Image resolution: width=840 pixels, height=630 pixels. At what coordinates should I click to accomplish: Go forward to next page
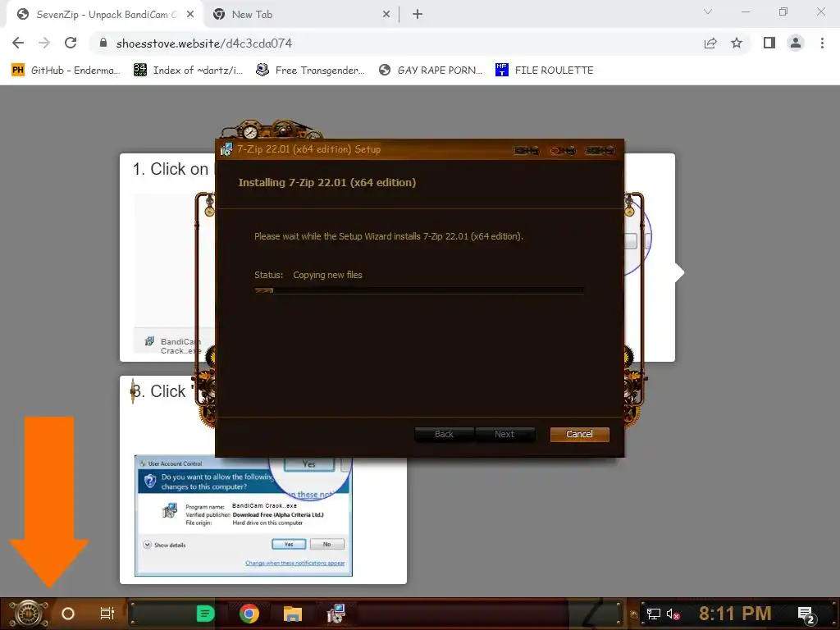click(44, 43)
